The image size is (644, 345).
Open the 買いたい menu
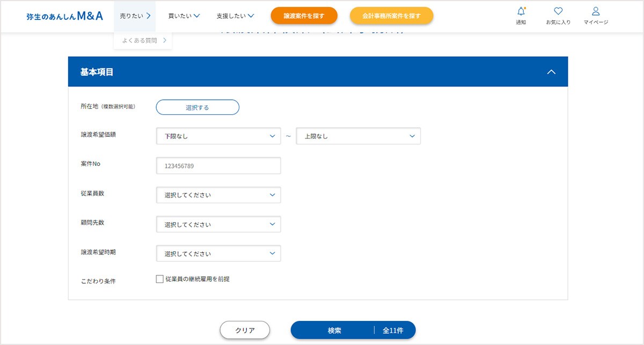pos(184,16)
